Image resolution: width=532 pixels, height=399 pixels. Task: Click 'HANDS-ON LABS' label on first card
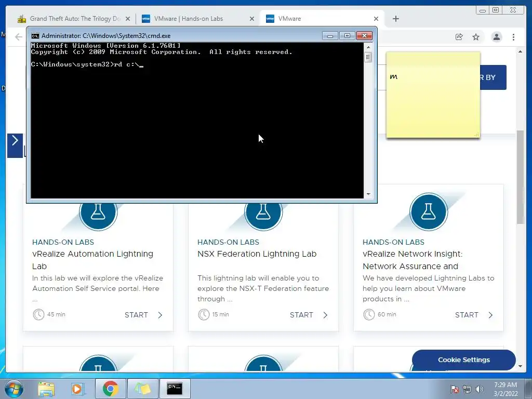point(63,242)
